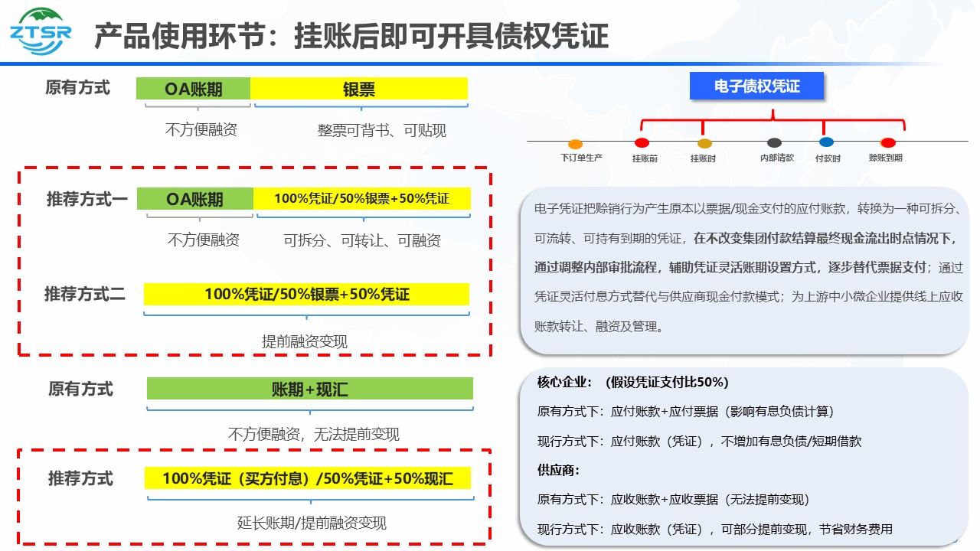Select the caption 提前融资变现 under 推荐方式二
This screenshot has height=551, width=980.
pyautogui.click(x=304, y=341)
